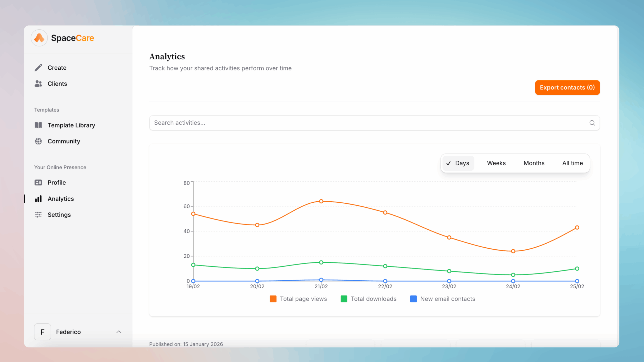Open Settings via the sliders icon

(x=38, y=214)
